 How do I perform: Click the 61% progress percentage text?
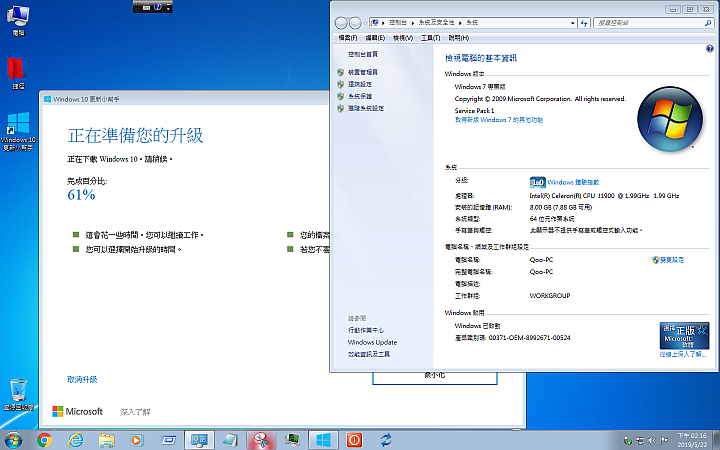tap(81, 195)
